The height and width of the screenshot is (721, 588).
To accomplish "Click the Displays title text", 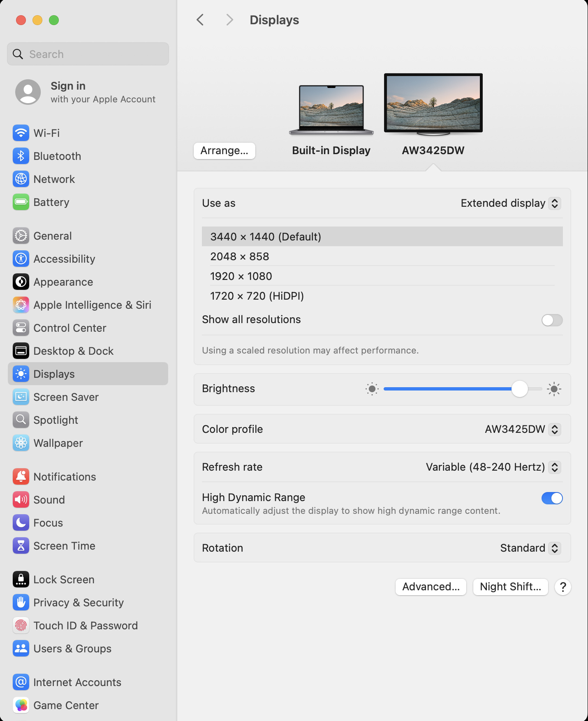I will click(x=274, y=20).
